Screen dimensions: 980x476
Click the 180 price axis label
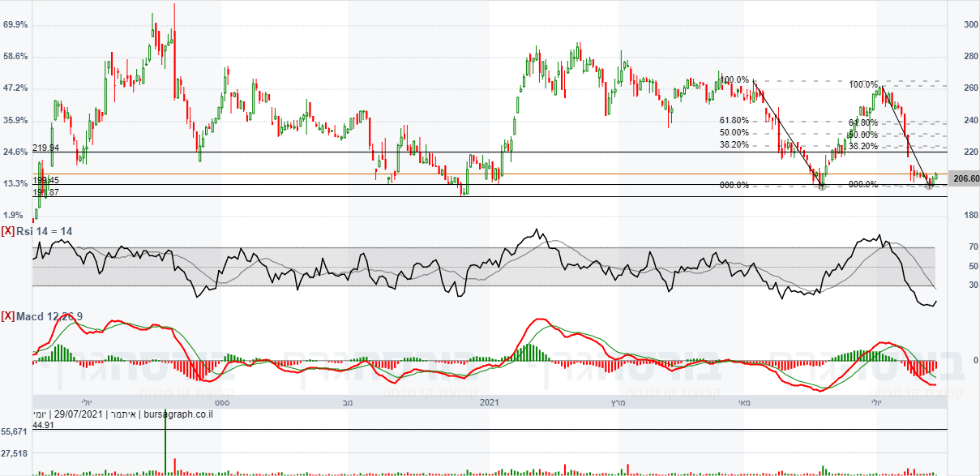pyautogui.click(x=971, y=215)
